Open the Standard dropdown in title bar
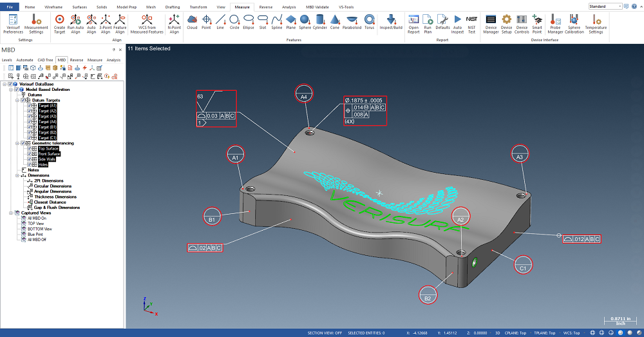 tap(605, 6)
